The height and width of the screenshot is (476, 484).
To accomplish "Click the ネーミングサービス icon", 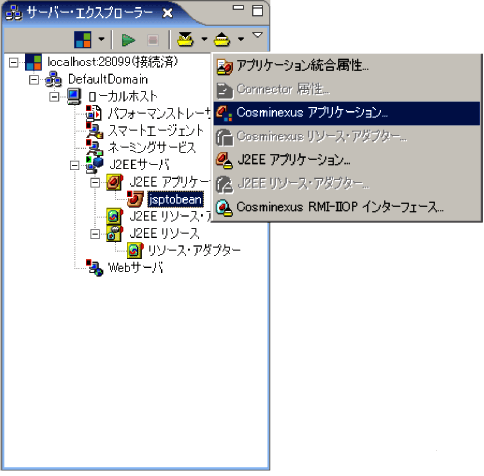I will (x=94, y=148).
